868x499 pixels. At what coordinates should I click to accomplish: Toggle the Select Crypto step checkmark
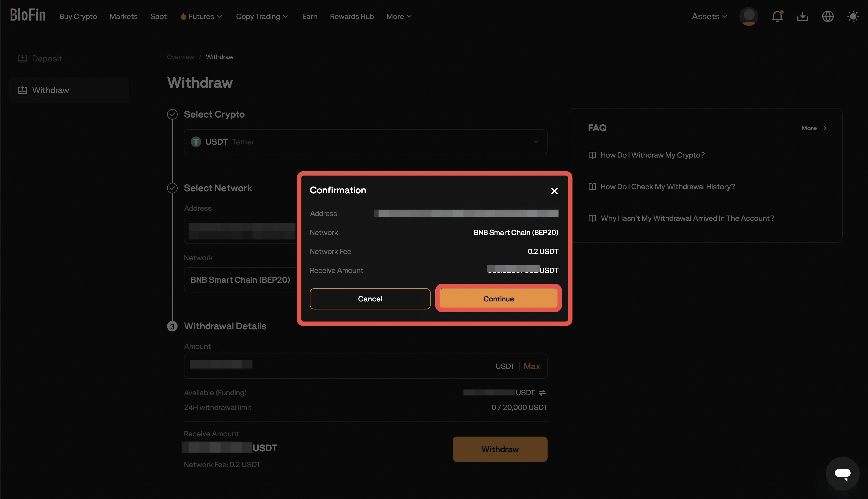click(172, 114)
